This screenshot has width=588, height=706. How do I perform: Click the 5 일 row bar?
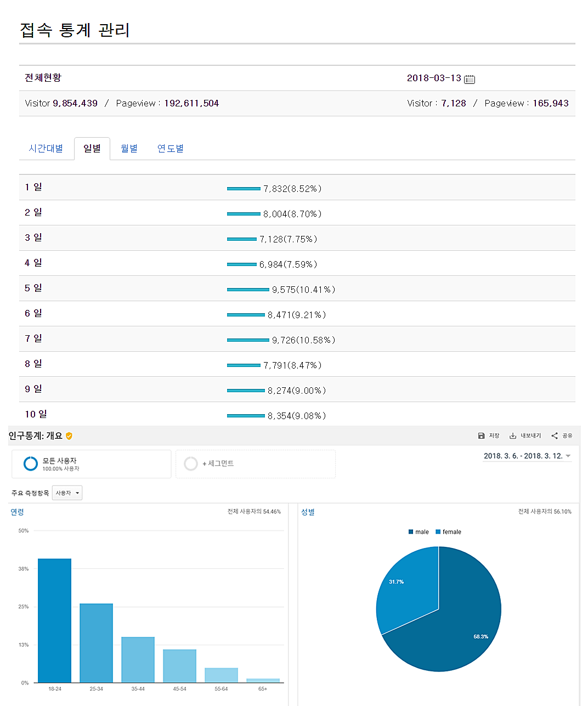[248, 290]
